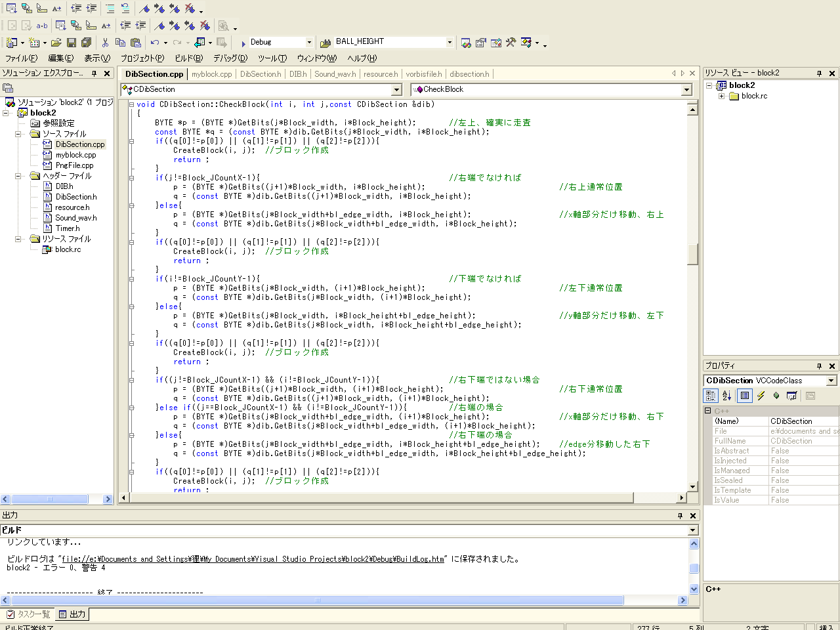Switch to the Sound_wav.h editor tab

click(x=335, y=74)
